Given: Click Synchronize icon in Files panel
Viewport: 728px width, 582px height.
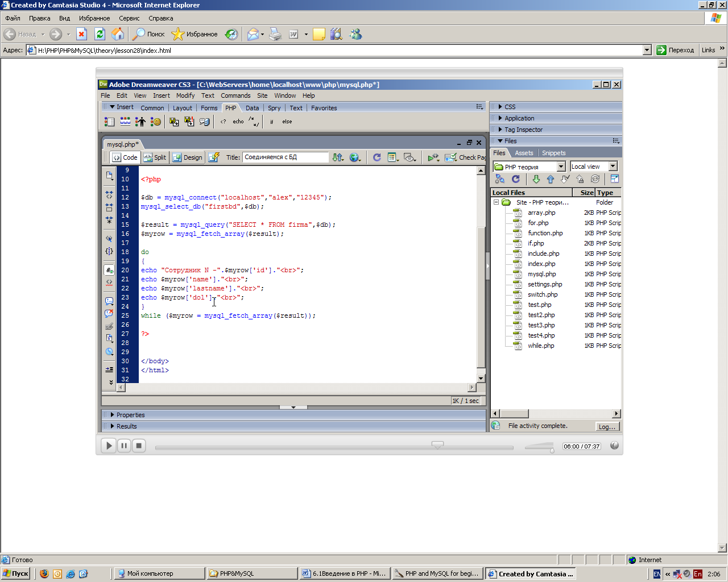Looking at the screenshot, I should pyautogui.click(x=595, y=179).
